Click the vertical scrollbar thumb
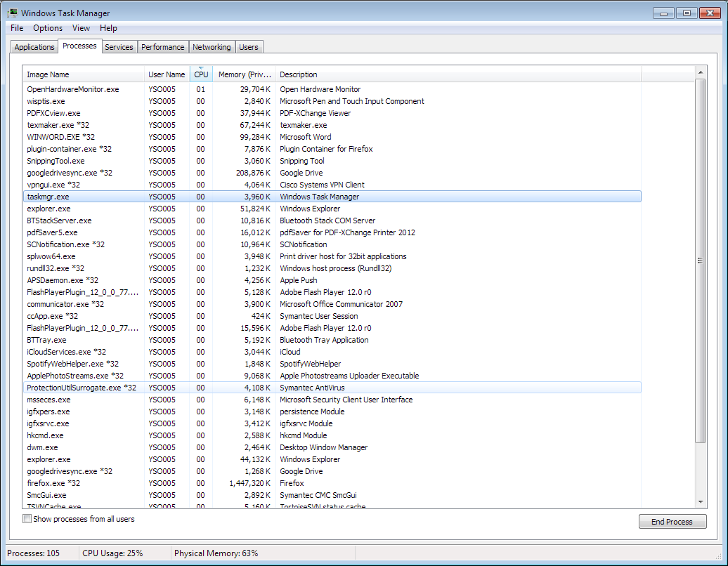 click(x=701, y=261)
